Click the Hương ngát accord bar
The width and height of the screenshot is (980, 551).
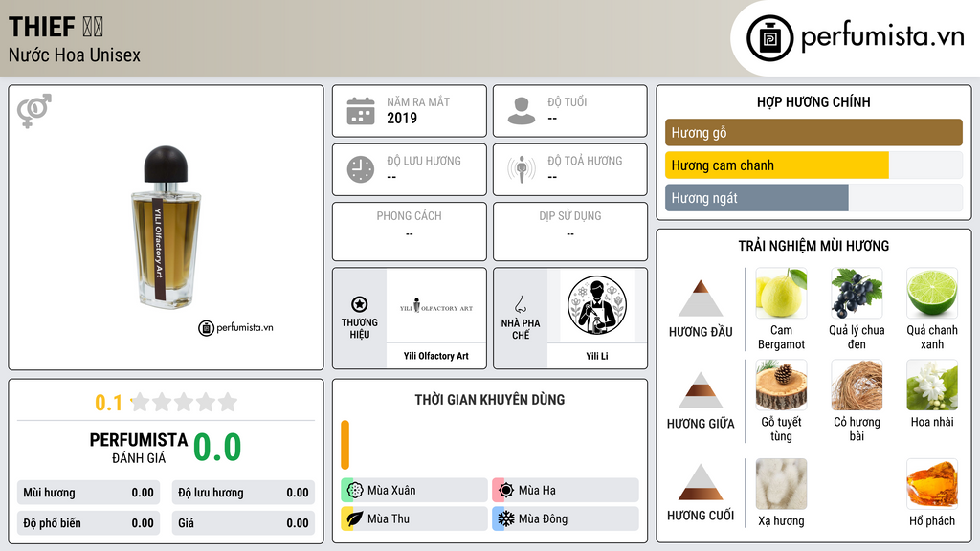(813, 198)
